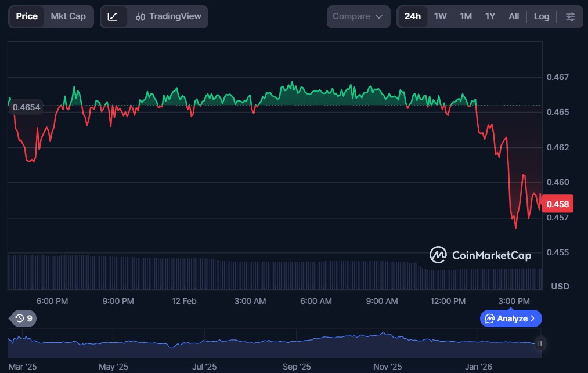588x373 pixels.
Task: Expand the Compare dropdown
Action: tap(358, 17)
